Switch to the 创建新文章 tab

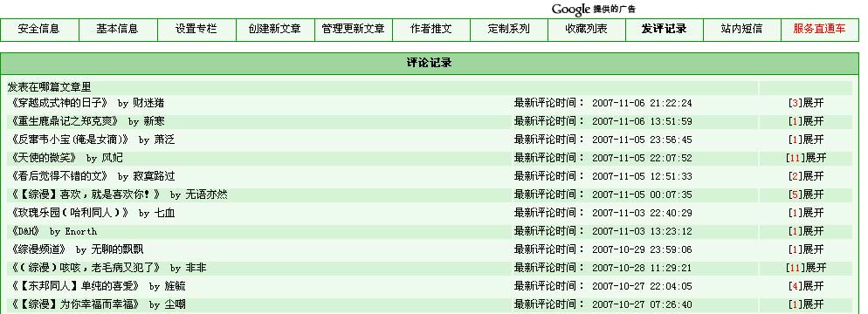tap(274, 29)
